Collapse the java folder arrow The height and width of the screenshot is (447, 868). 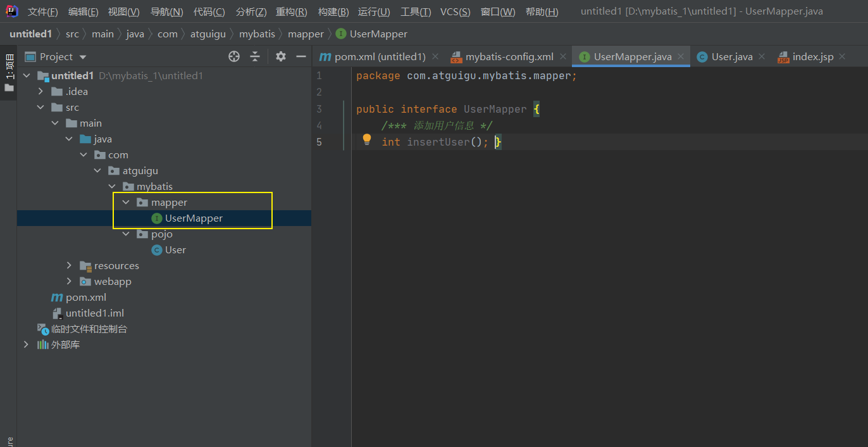pos(70,139)
